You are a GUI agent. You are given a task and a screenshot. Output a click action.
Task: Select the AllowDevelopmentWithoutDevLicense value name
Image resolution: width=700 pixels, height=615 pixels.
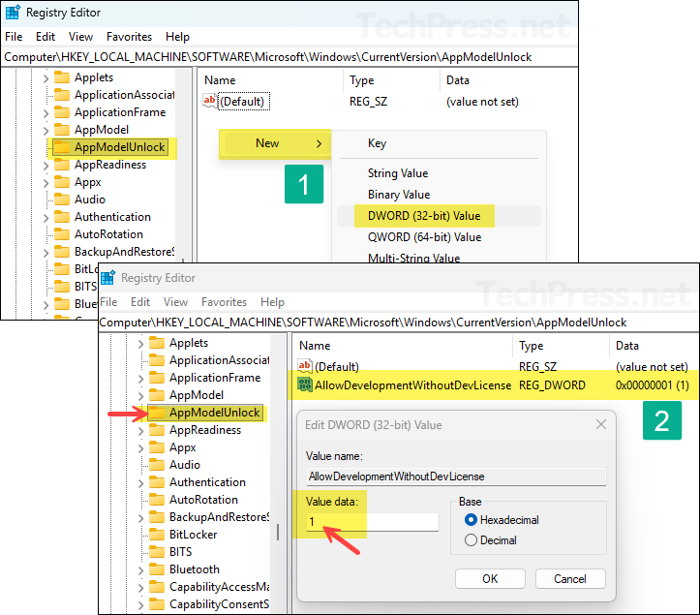pyautogui.click(x=413, y=385)
